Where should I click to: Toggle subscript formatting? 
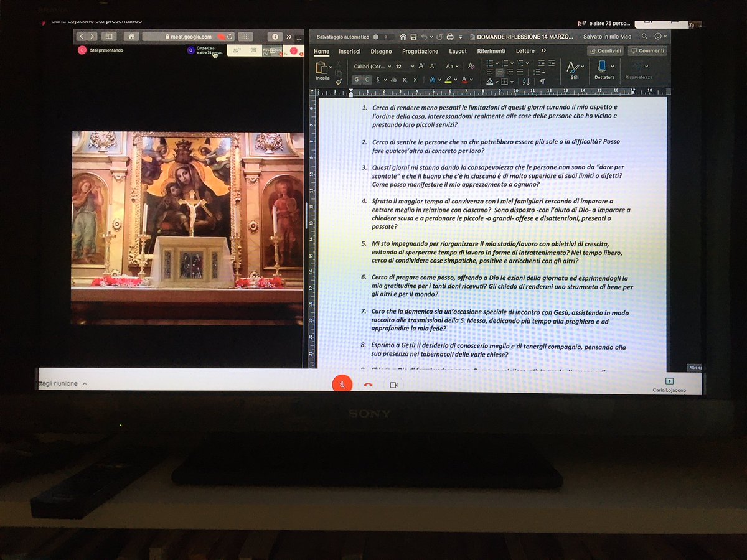coord(405,80)
